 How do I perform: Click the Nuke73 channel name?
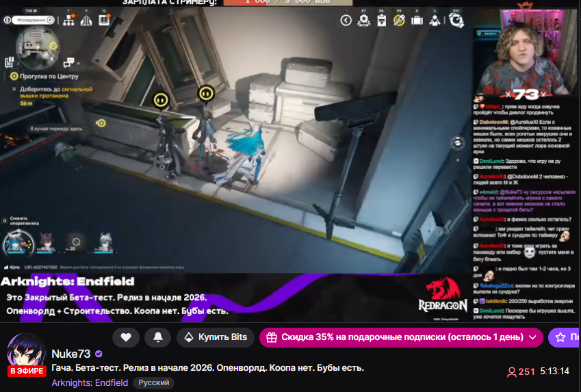tap(70, 354)
